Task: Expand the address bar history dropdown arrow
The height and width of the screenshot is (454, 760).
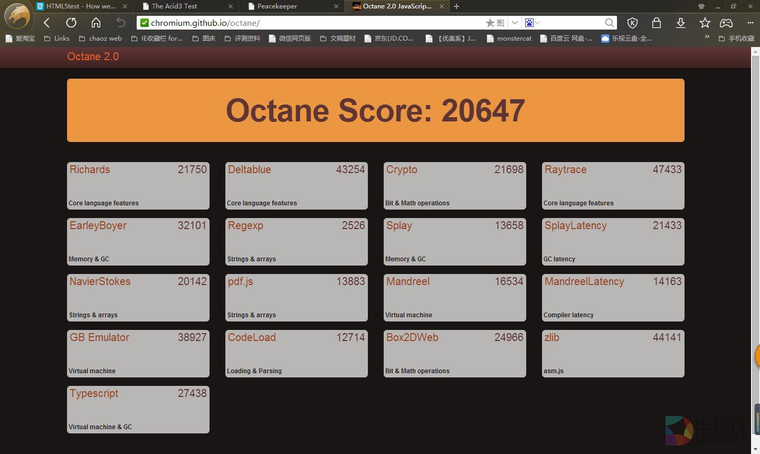Action: [x=515, y=22]
